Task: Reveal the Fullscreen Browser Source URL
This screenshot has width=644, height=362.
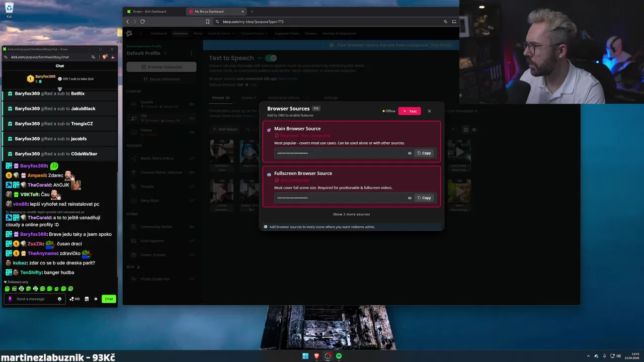Action: [x=410, y=198]
